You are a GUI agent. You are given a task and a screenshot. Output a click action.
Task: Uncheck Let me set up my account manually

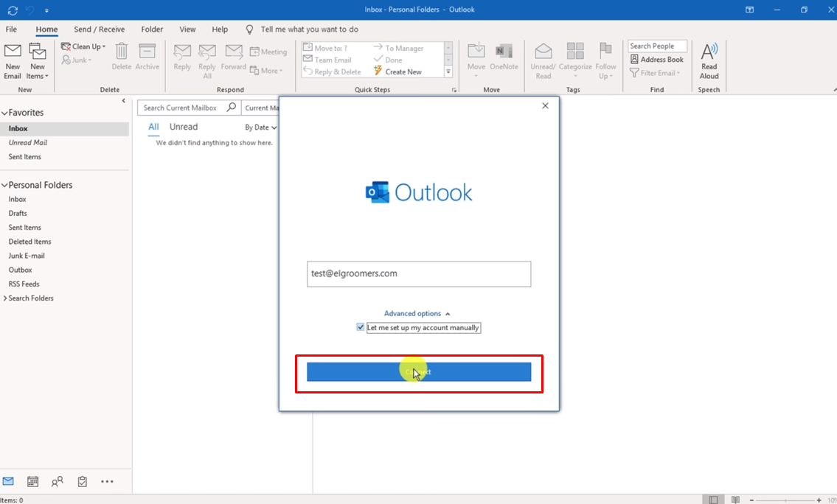(361, 327)
